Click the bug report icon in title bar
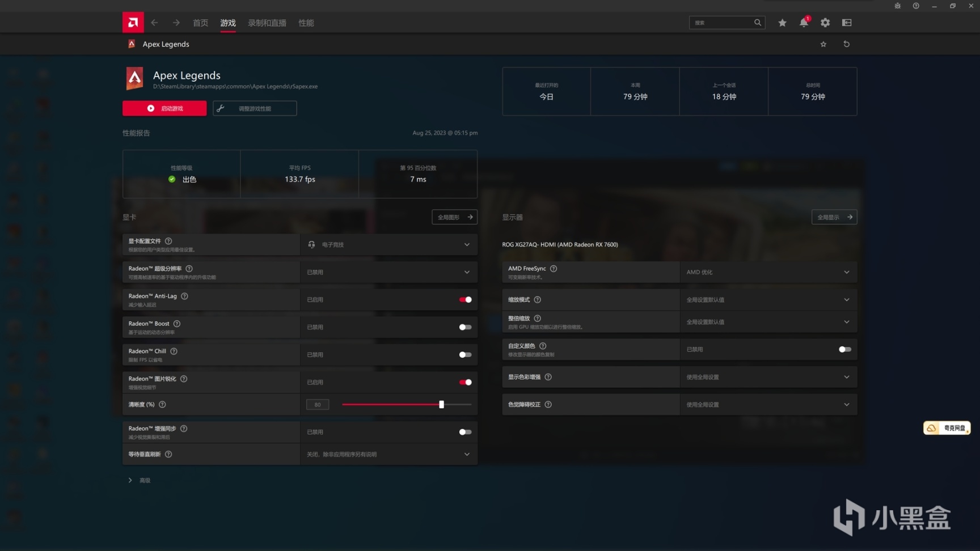 coord(897,6)
